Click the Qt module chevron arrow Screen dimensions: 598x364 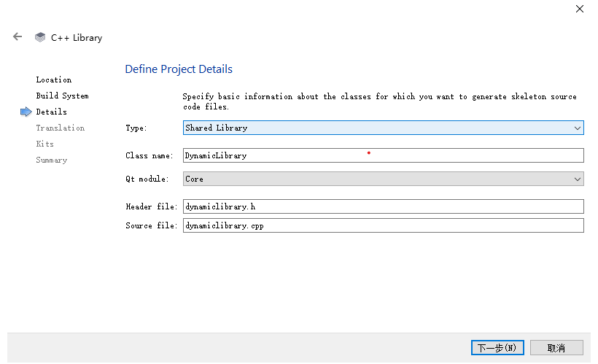click(578, 179)
